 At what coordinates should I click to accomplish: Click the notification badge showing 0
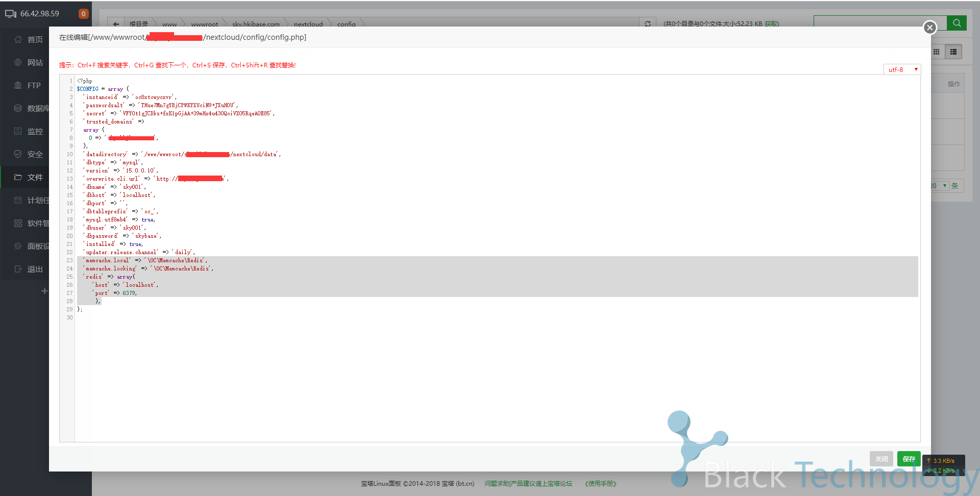point(83,14)
